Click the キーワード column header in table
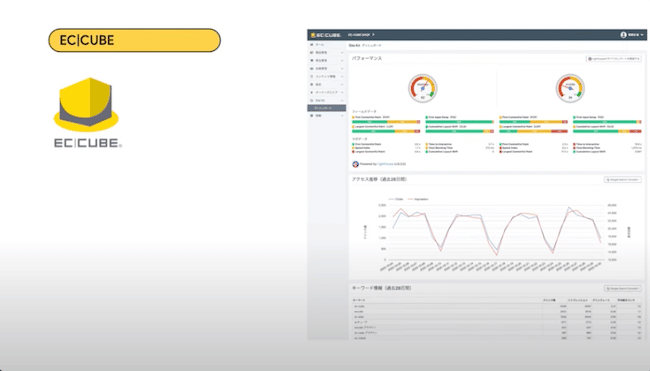 tap(359, 300)
